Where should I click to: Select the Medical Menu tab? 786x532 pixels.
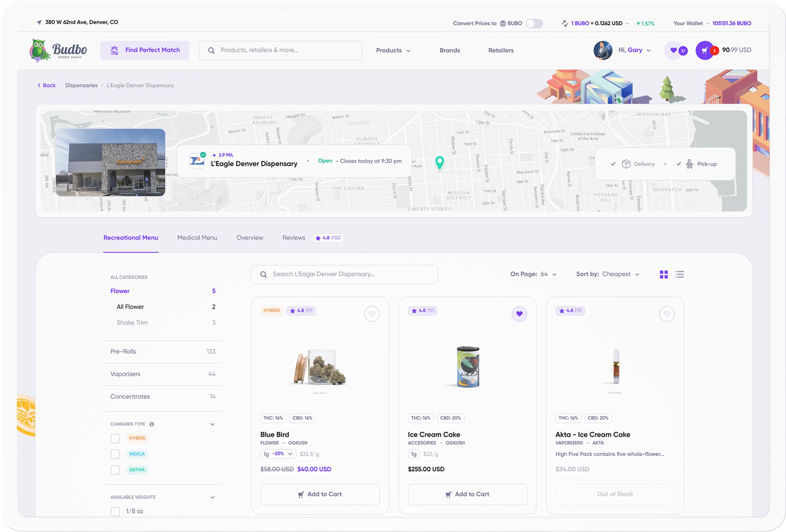point(197,238)
